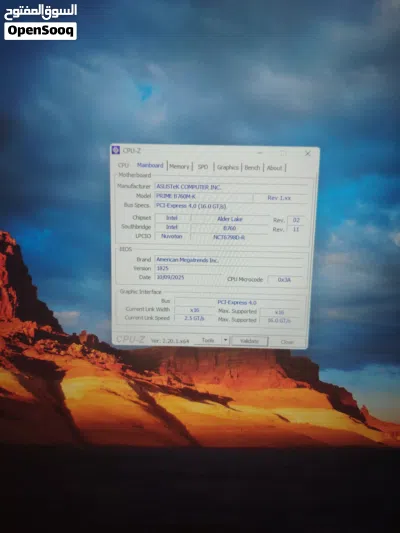This screenshot has width=400, height=533.
Task: Open the About tab
Action: click(274, 168)
